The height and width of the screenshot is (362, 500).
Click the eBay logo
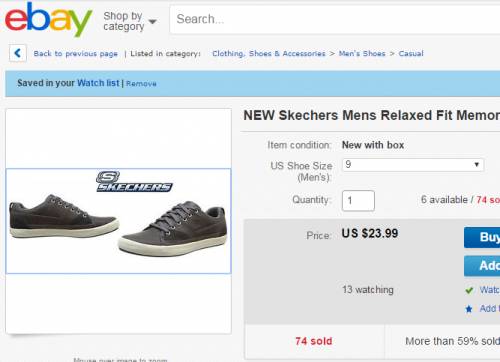pyautogui.click(x=48, y=19)
